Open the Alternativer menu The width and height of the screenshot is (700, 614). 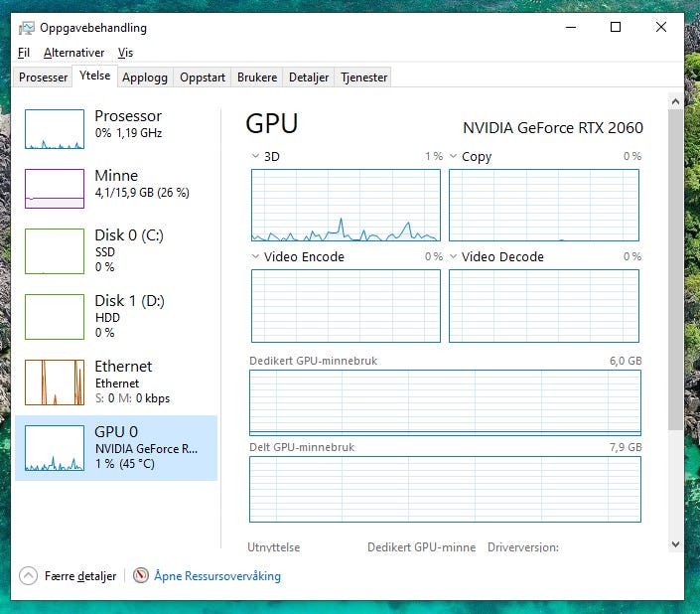click(x=74, y=53)
